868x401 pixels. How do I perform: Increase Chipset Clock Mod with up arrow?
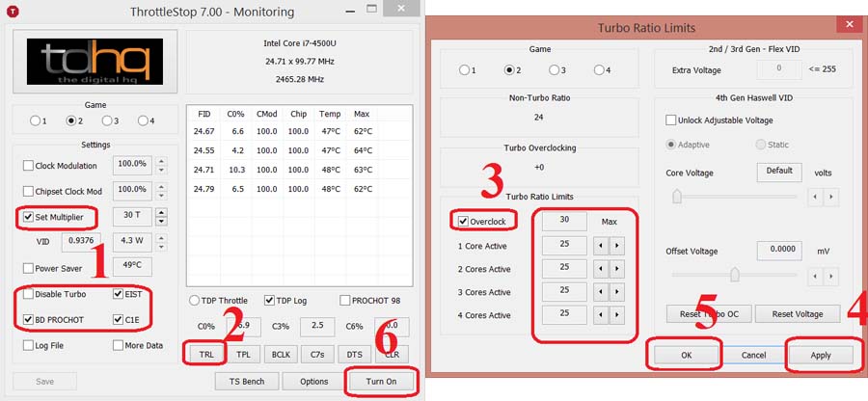[161, 187]
